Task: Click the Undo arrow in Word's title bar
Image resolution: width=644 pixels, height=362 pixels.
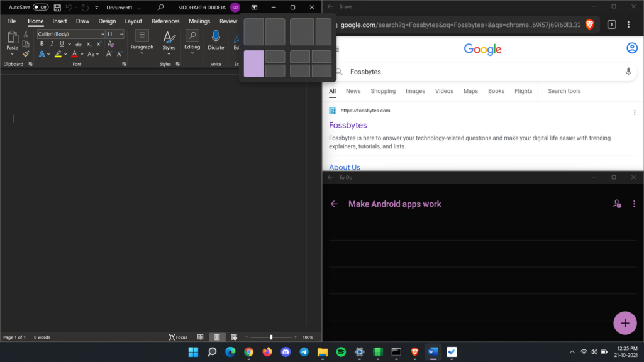Action: tap(69, 8)
